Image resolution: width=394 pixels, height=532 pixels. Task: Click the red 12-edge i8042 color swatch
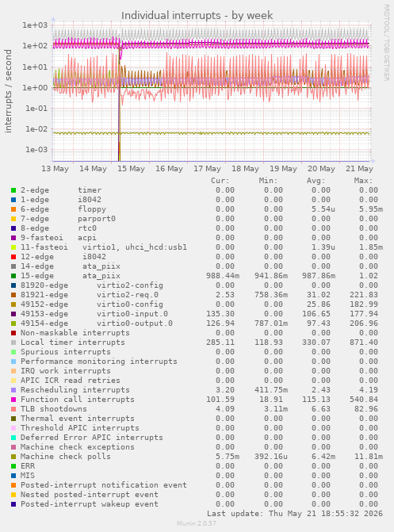(x=13, y=257)
